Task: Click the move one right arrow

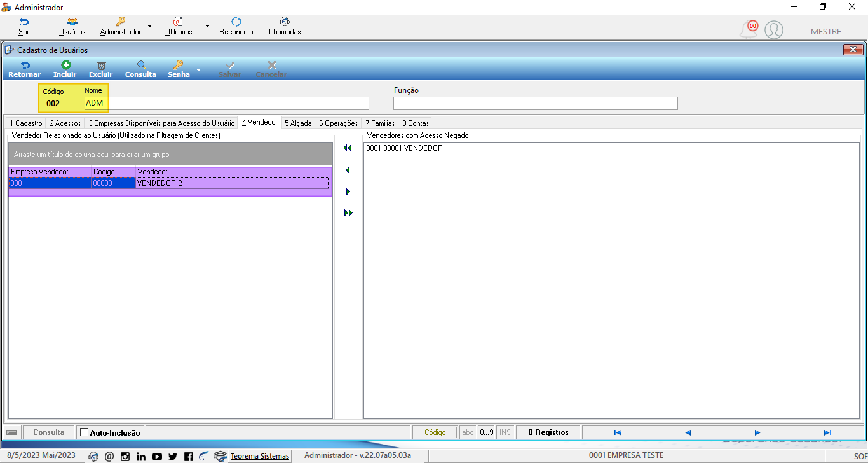Action: (348, 192)
